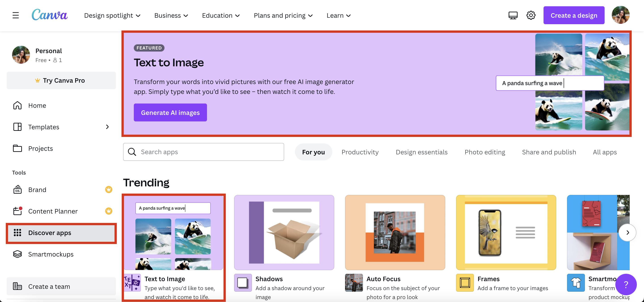Screen dimensions: 644x302
Task: Click Generate AI images button
Action: 170,112
